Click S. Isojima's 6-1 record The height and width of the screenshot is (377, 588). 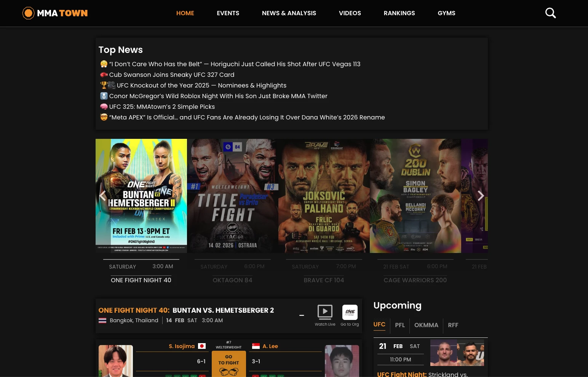[x=201, y=361]
